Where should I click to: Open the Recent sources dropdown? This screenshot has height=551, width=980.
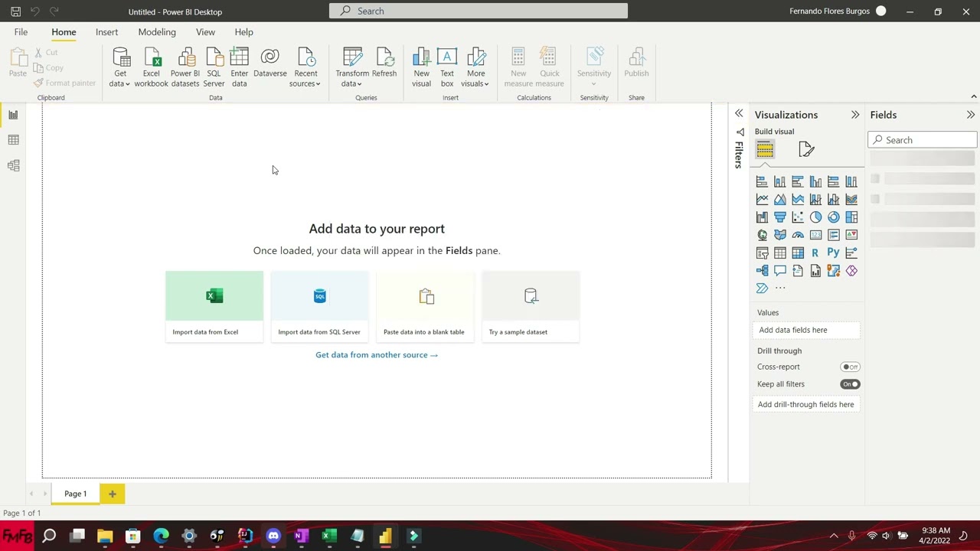point(305,67)
